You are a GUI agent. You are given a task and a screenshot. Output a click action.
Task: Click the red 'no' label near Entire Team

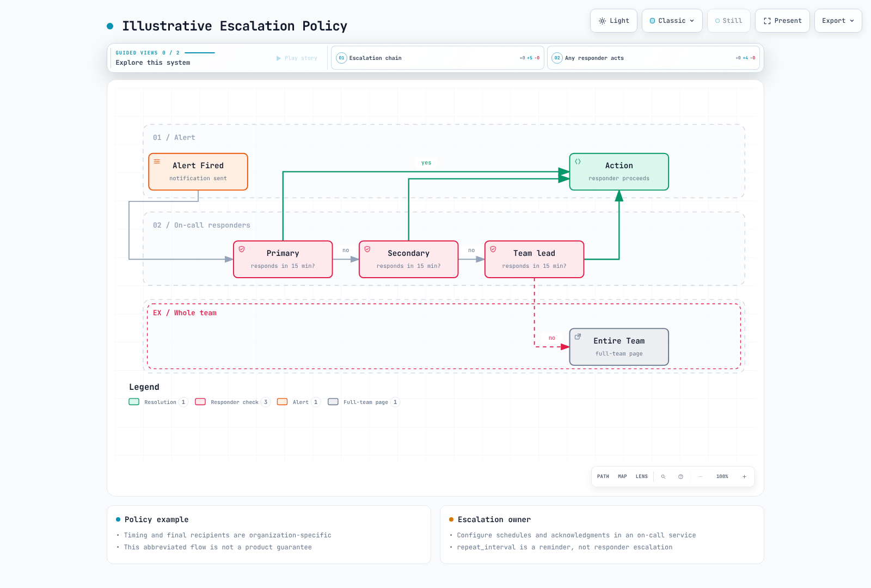click(552, 338)
